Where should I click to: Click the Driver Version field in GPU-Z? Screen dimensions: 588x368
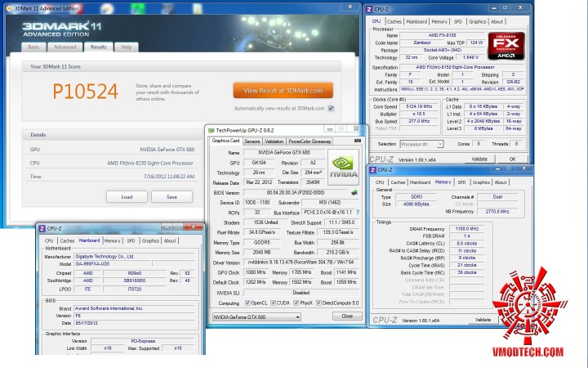[x=301, y=263]
